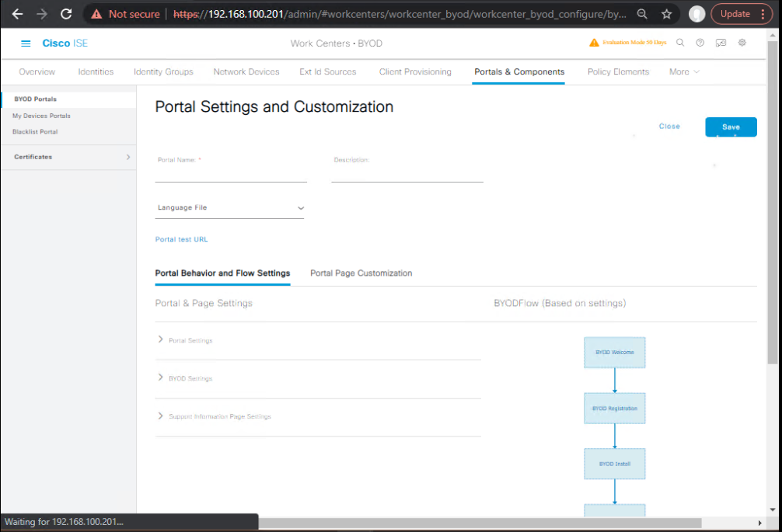The height and width of the screenshot is (532, 782).
Task: Click the Evaluation Mode warning triangle
Action: tap(594, 43)
